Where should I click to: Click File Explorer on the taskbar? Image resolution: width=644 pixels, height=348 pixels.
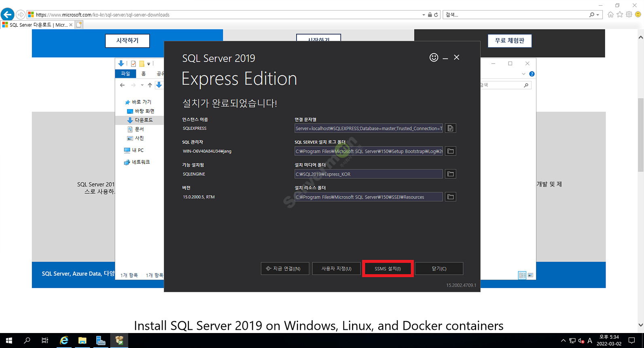[82, 341]
